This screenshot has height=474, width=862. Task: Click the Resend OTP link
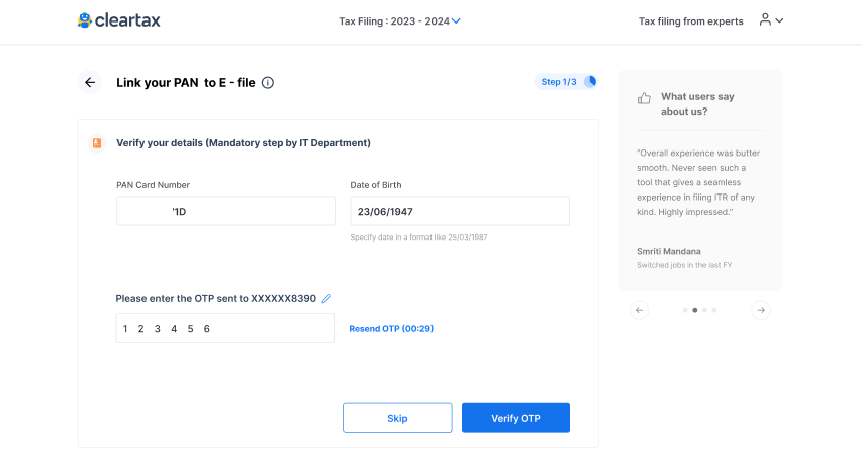click(391, 329)
